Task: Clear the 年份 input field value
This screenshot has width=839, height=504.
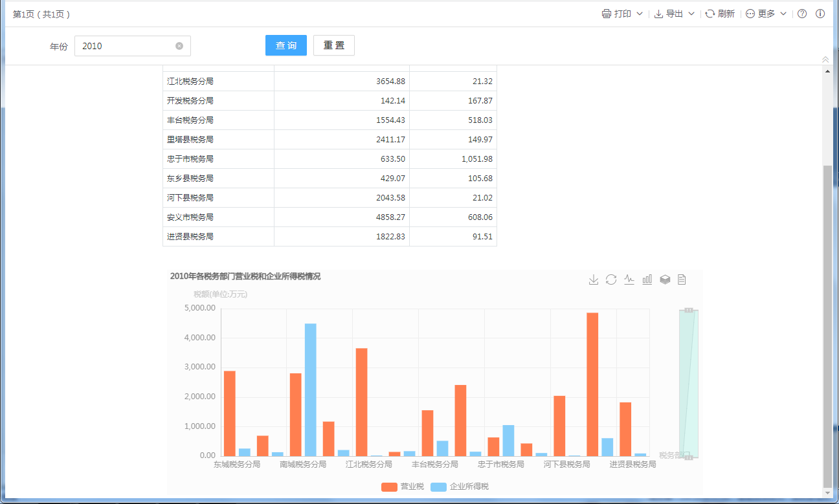Action: point(179,46)
